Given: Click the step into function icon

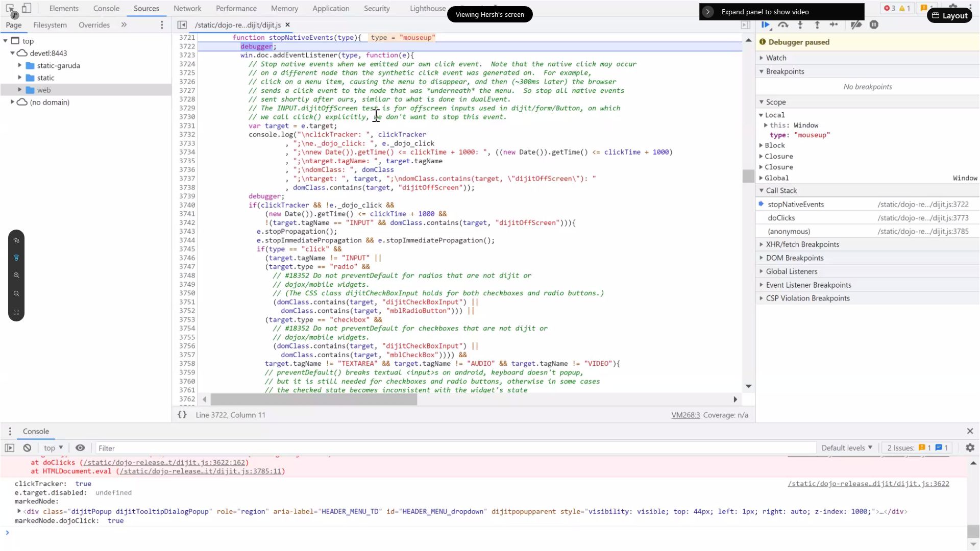Looking at the screenshot, I should tap(800, 24).
